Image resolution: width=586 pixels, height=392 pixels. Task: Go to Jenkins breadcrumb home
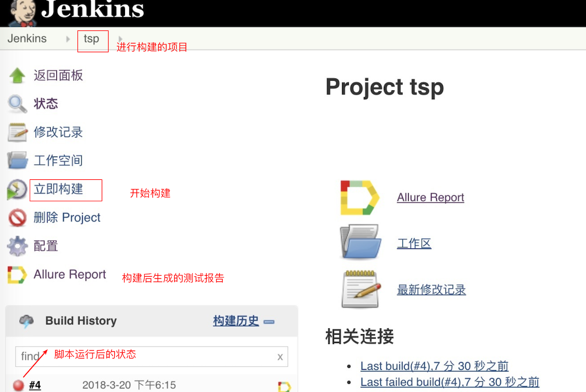(x=27, y=39)
